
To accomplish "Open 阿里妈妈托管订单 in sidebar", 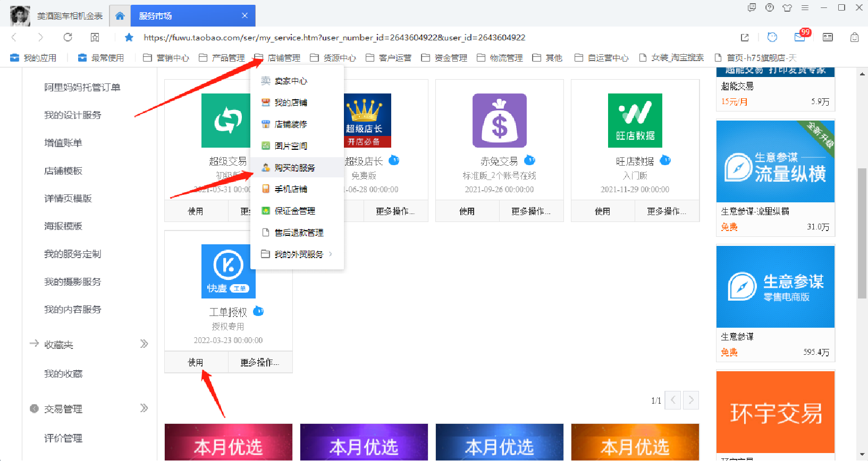I will tap(82, 87).
